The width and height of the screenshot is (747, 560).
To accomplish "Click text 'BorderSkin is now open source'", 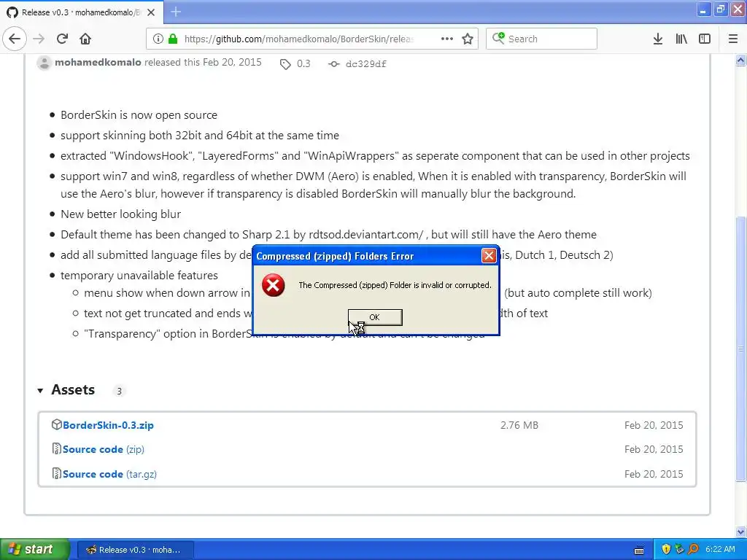I will (x=139, y=115).
